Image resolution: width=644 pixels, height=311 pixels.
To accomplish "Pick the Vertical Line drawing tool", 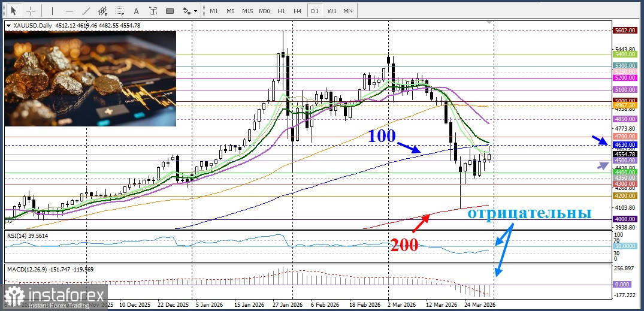I will point(53,11).
